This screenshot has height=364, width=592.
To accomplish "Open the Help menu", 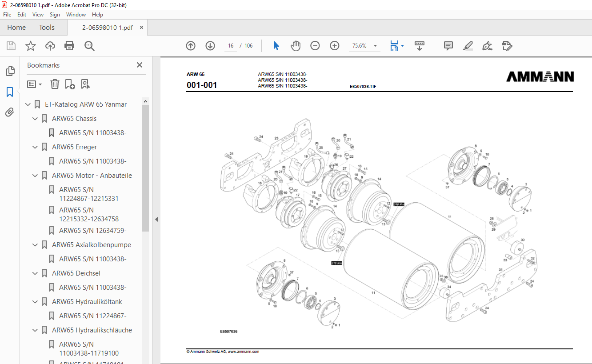I will (97, 15).
